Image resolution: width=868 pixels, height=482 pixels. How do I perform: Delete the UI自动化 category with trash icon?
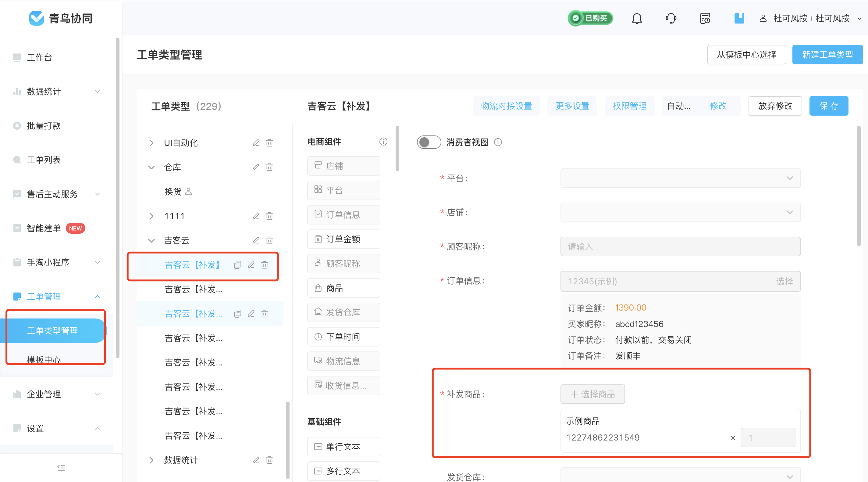click(x=269, y=143)
